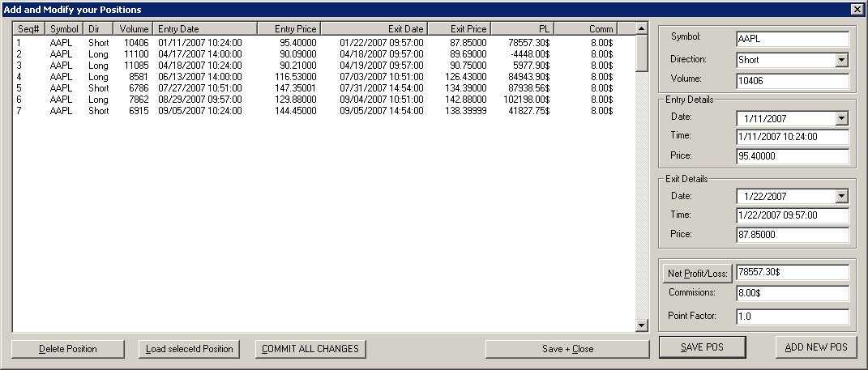Edit the entry Time field 1/11/2007 10:24:00
The image size is (868, 370).
click(x=793, y=137)
